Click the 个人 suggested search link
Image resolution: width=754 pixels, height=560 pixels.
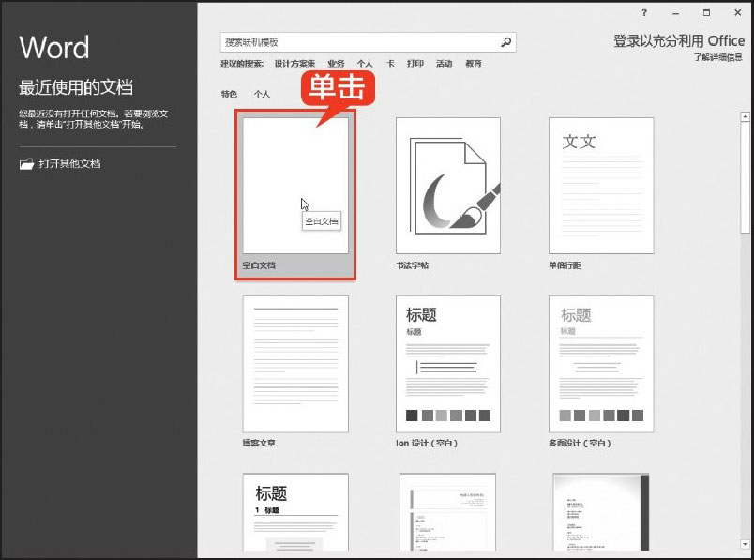pyautogui.click(x=365, y=64)
